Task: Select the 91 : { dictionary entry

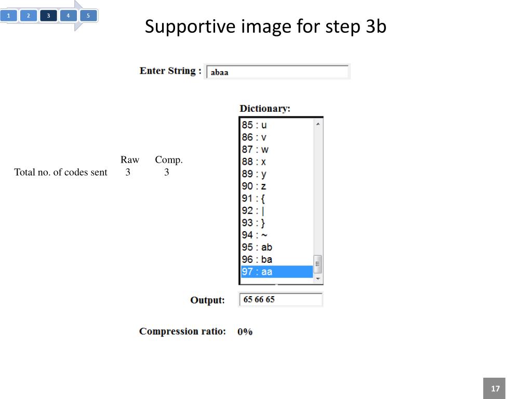Action: (277, 198)
